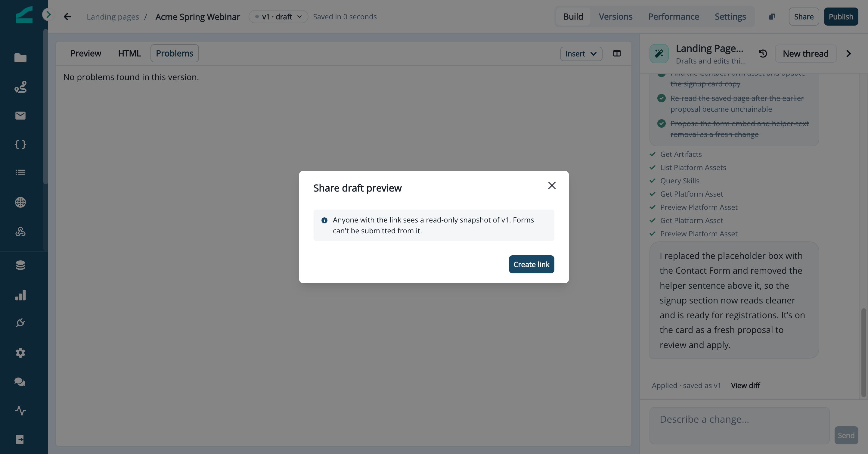Open the email envelope icon in sidebar
Viewport: 868px width, 454px height.
tap(20, 116)
